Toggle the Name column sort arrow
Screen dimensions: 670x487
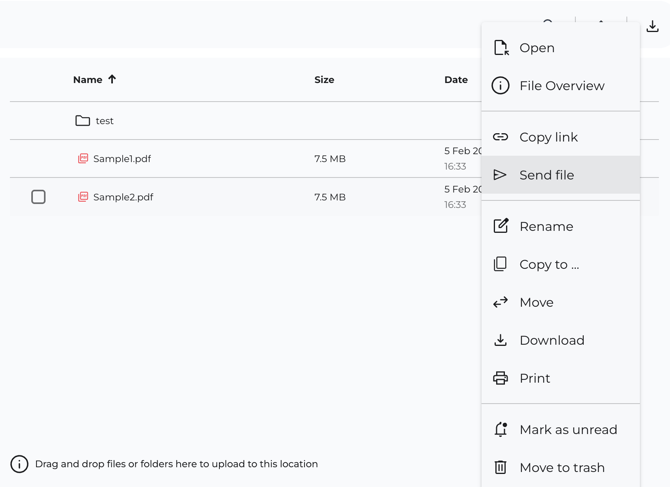[x=112, y=79]
